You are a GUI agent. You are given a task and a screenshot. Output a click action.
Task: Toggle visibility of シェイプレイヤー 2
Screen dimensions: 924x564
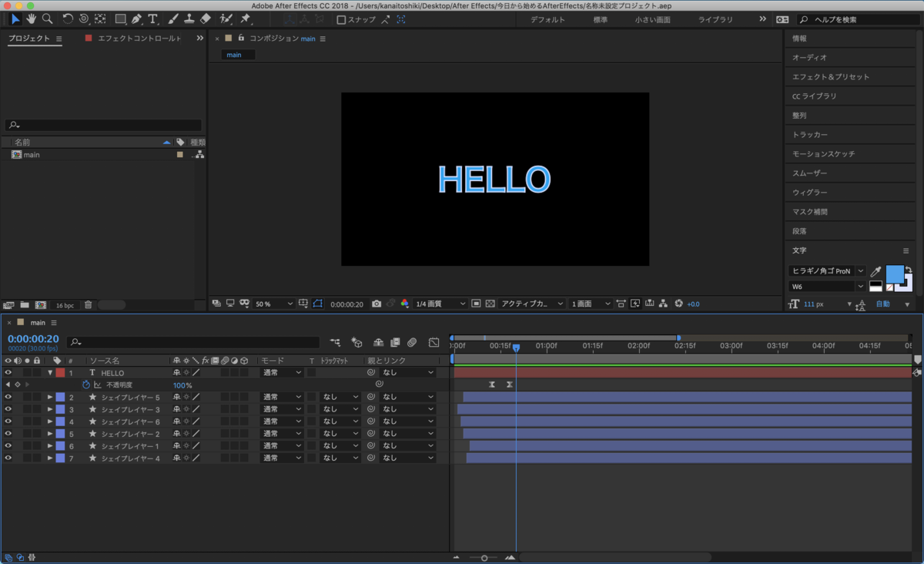tap(8, 434)
